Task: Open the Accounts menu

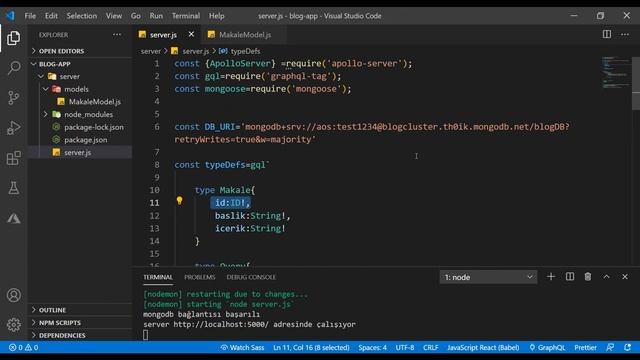Action: coord(13,295)
